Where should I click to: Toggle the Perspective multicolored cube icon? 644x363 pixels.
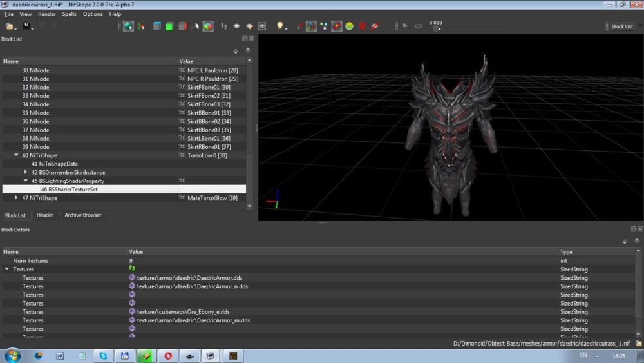coord(208,26)
